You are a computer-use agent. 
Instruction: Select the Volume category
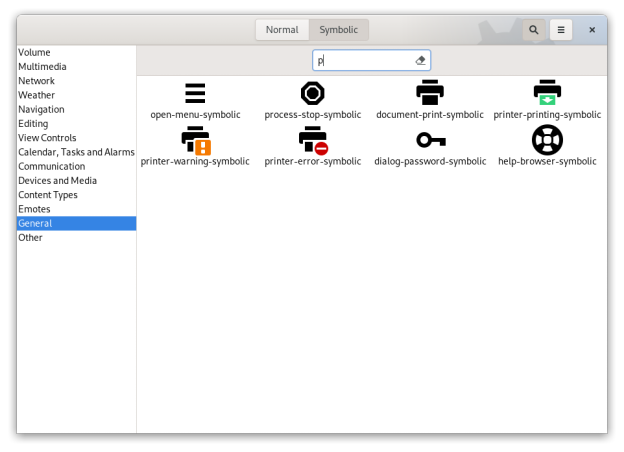(34, 52)
